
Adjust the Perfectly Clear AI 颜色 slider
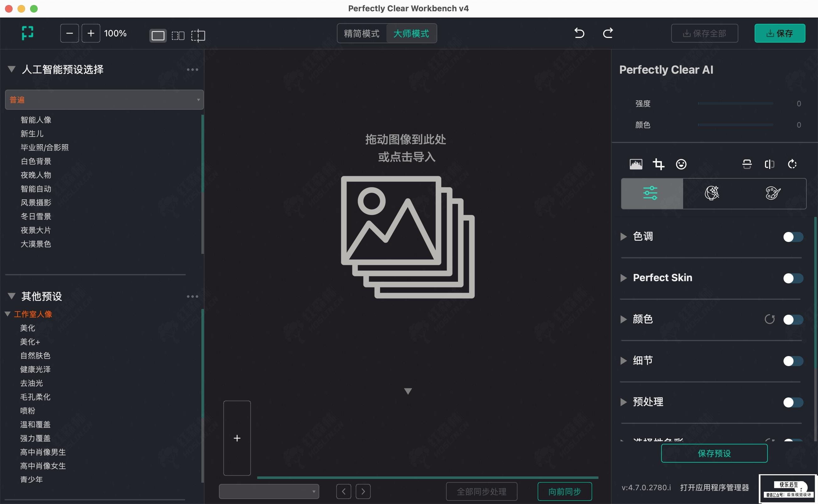pos(735,125)
